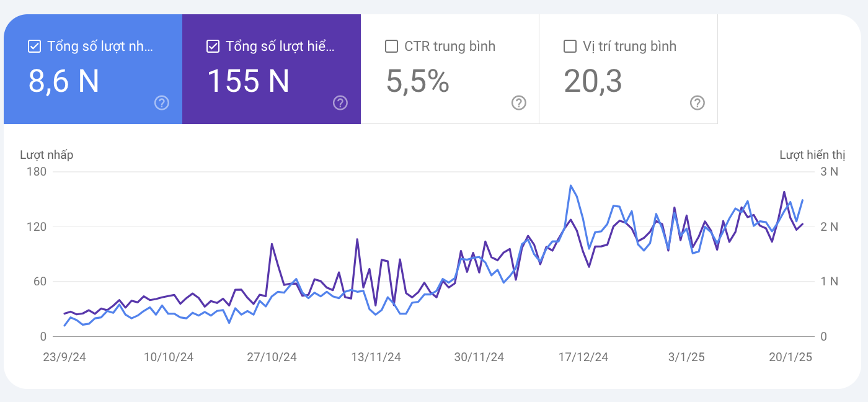Click the 180 left axis label
Image resolution: width=868 pixels, height=402 pixels.
point(37,172)
